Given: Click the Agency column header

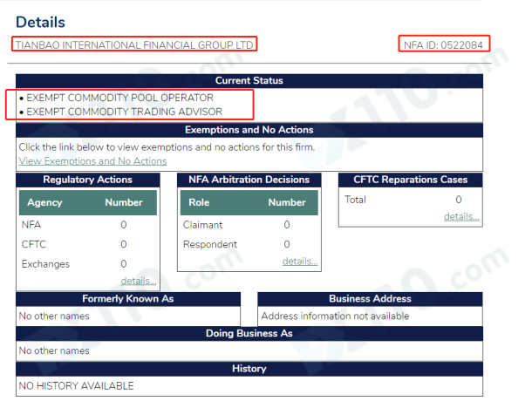Looking at the screenshot, I should (44, 202).
